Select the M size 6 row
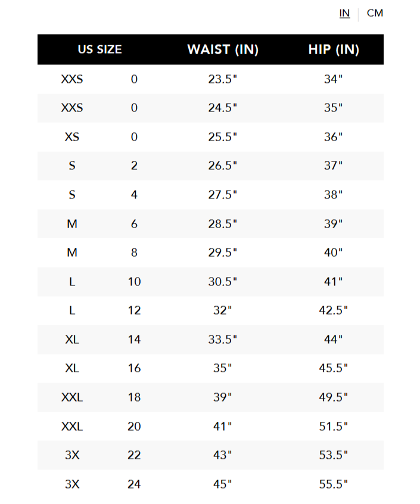Image resolution: width=420 pixels, height=504 pixels. (x=210, y=224)
